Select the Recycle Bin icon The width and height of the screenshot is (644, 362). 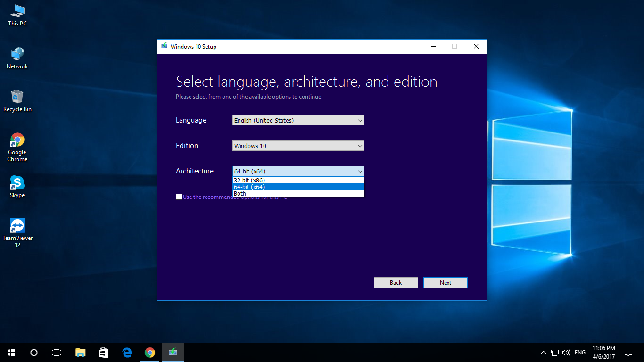click(x=17, y=101)
